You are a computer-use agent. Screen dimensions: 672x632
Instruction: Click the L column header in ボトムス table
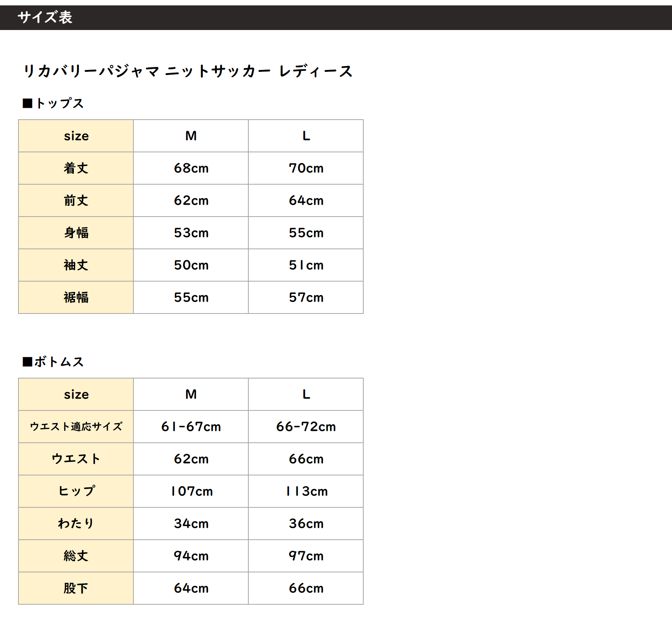pos(306,394)
